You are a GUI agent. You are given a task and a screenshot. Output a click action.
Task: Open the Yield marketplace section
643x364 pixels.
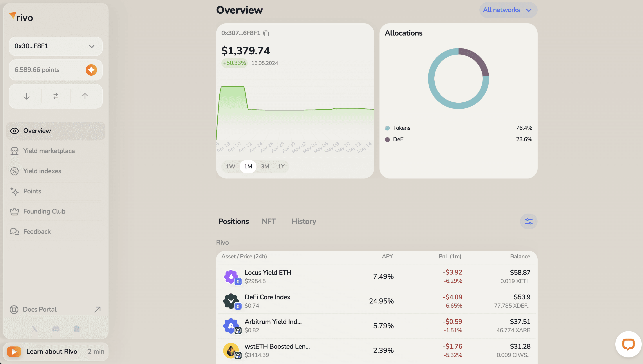(49, 151)
